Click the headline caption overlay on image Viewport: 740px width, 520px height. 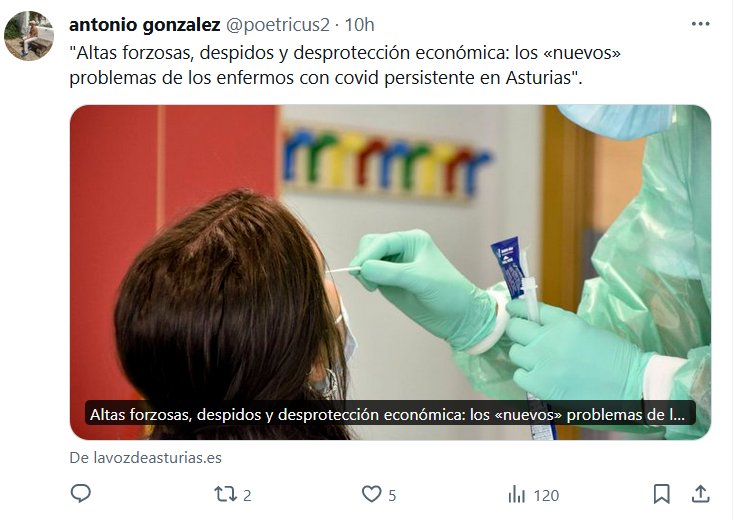coord(390,414)
